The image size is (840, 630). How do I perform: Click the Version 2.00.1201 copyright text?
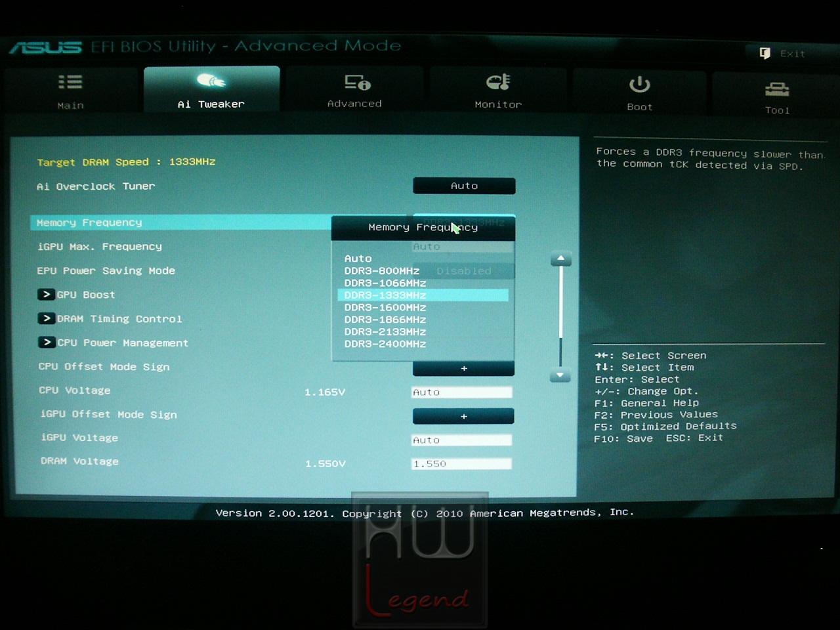(x=425, y=513)
